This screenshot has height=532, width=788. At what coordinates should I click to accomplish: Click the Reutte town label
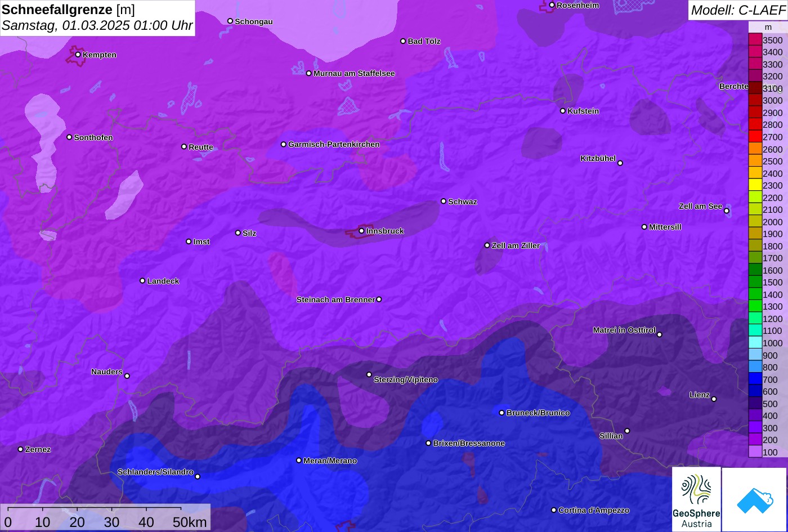tap(201, 147)
